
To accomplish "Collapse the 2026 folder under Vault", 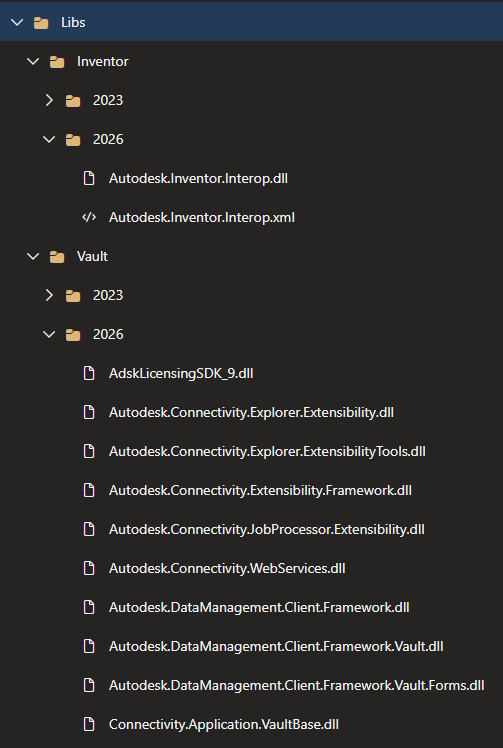I will pyautogui.click(x=49, y=334).
